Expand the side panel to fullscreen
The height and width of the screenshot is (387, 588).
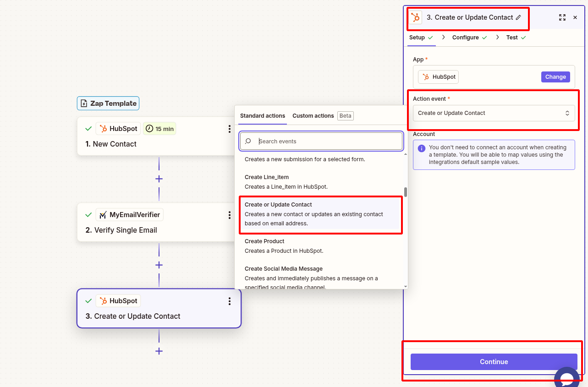tap(562, 17)
